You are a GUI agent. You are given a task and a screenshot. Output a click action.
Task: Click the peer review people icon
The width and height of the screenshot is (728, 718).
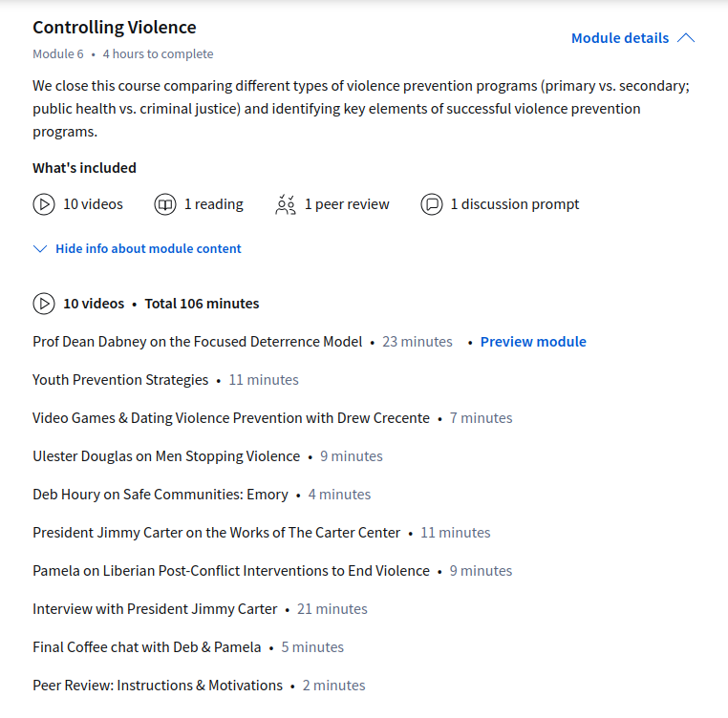(x=286, y=204)
